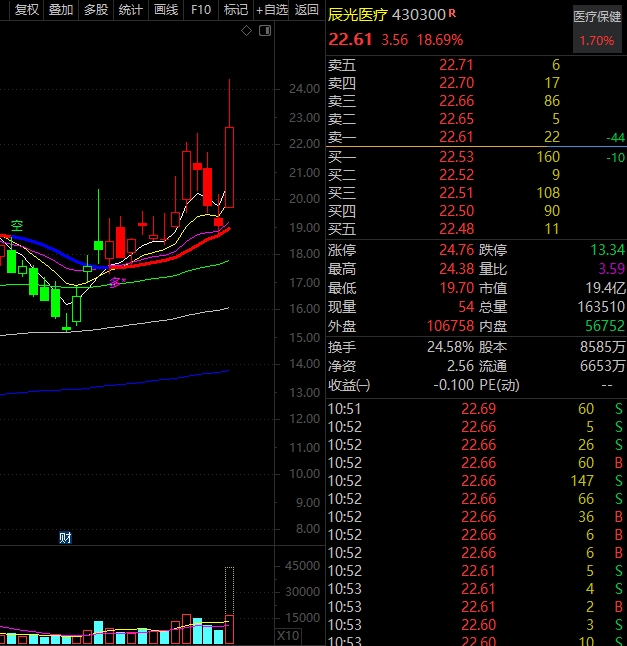
Task: Click the R margin marker beside 430300
Action: point(452,13)
